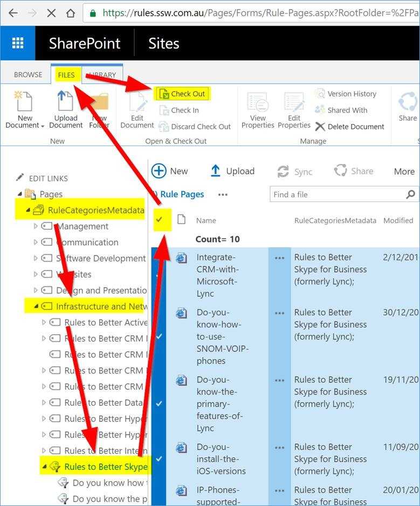Toggle the select-all checkmark in list header
Image resolution: width=420 pixels, height=506 pixels.
[x=159, y=220]
